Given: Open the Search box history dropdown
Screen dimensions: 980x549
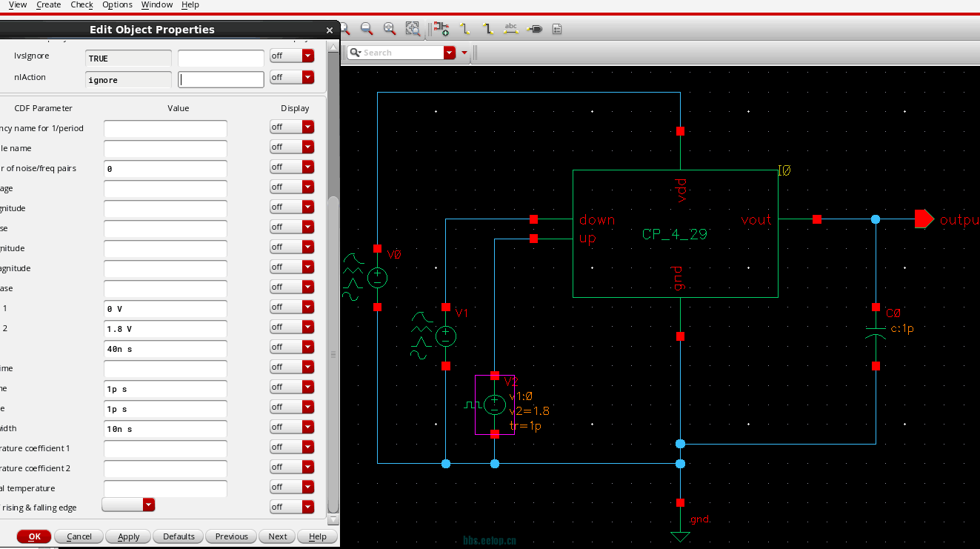Looking at the screenshot, I should click(x=450, y=53).
